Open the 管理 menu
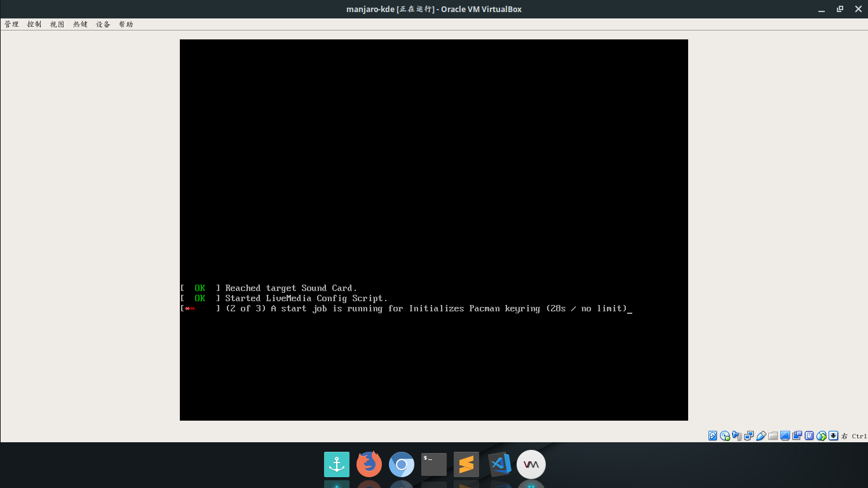Image resolution: width=868 pixels, height=488 pixels. (x=11, y=24)
